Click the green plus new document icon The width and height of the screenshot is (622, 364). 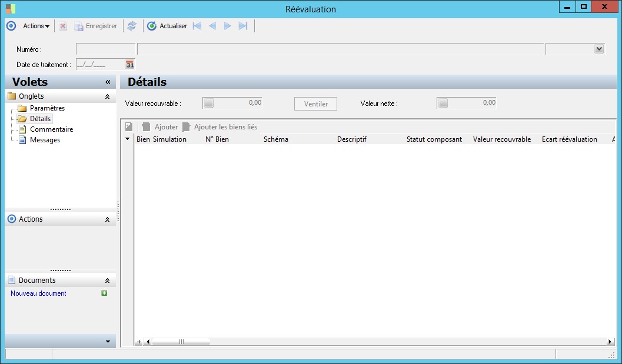tap(104, 293)
